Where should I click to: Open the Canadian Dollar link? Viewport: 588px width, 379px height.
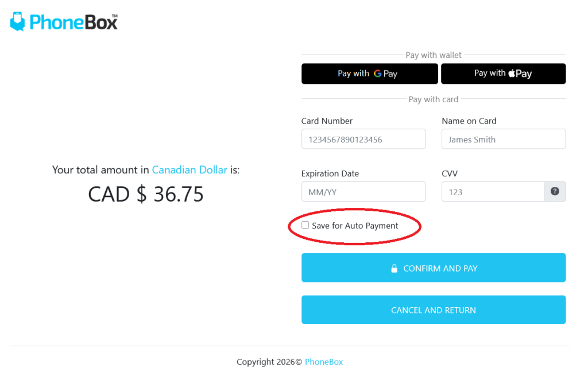(x=189, y=170)
